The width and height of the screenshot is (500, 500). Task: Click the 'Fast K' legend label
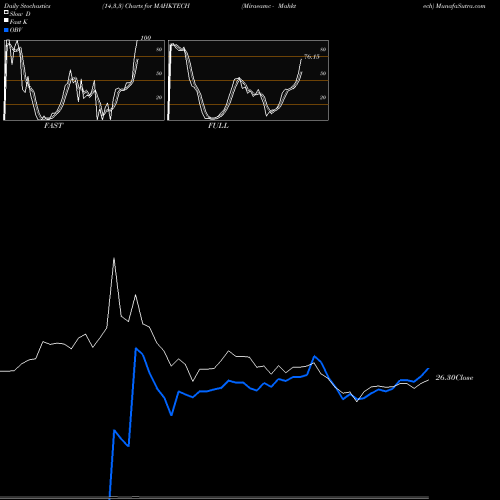19,22
